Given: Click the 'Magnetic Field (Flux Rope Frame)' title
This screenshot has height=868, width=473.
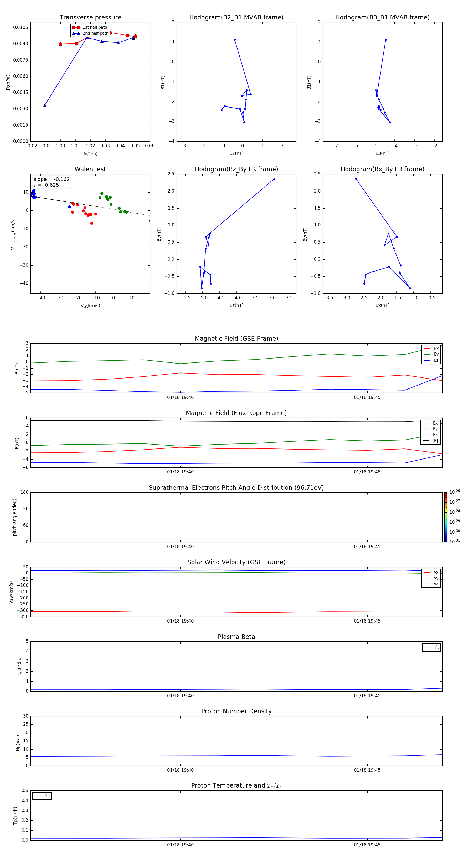Looking at the screenshot, I should click(236, 413).
